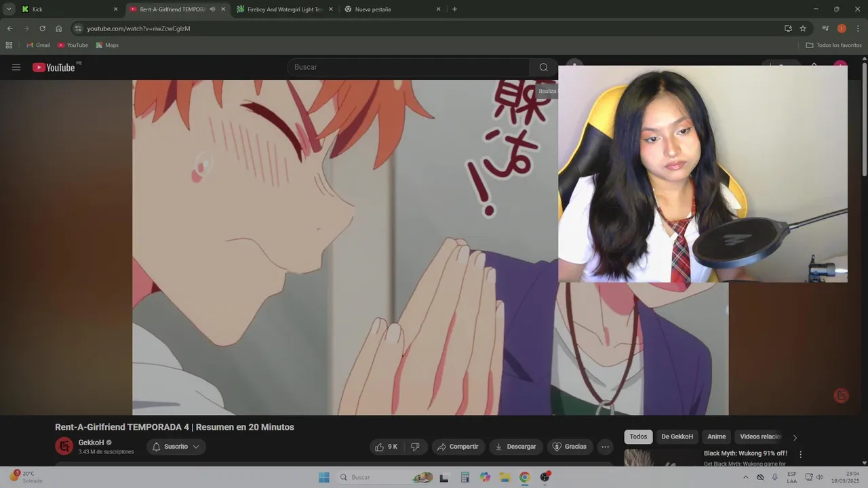Image resolution: width=868 pixels, height=488 pixels.
Task: Switch to the Kick browser tab
Action: tap(68, 9)
